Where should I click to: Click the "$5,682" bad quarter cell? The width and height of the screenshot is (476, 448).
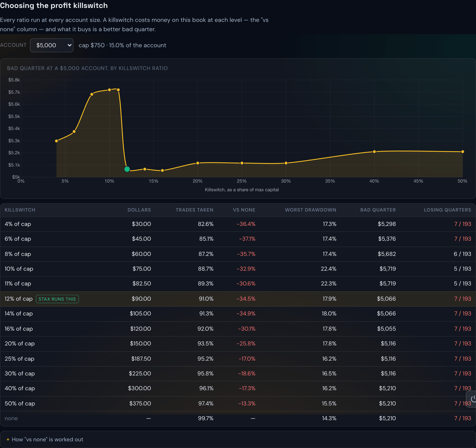pos(387,254)
